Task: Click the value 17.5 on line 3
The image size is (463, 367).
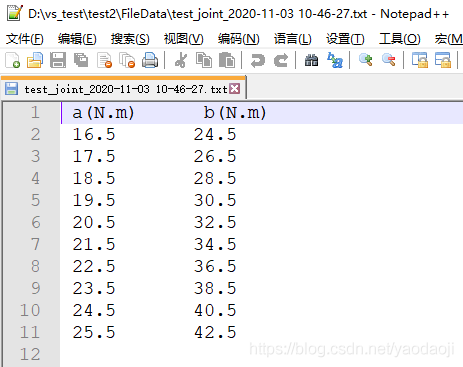Action: click(x=94, y=157)
